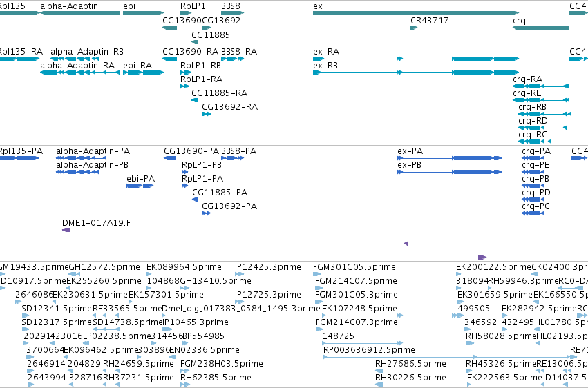Click the IP12425.3prime EST label
Viewport: 588px width, 388px height.
(268, 267)
